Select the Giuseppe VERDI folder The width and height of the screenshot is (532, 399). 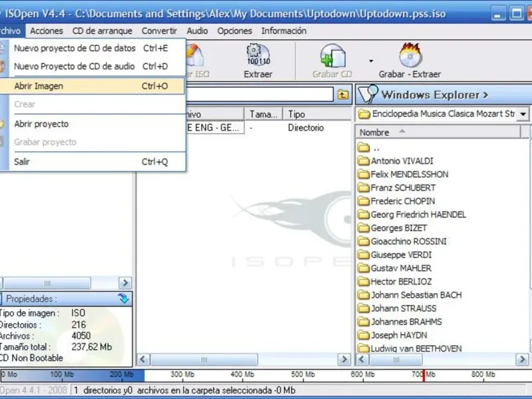(x=395, y=255)
